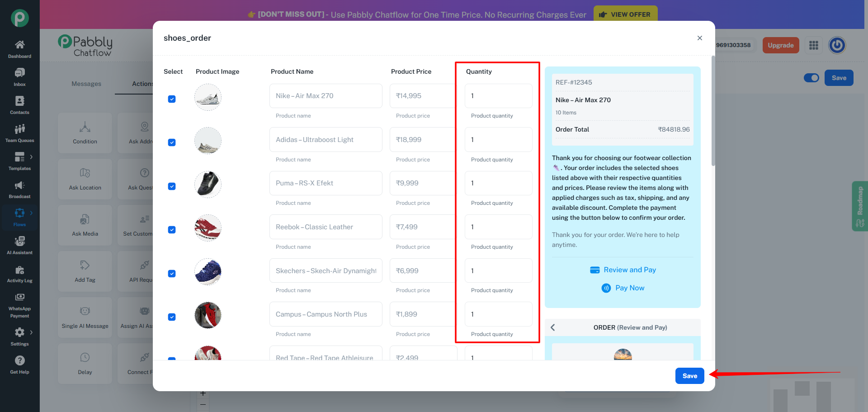Edit the ₹18,999 product price field
The height and width of the screenshot is (412, 868).
pos(423,140)
